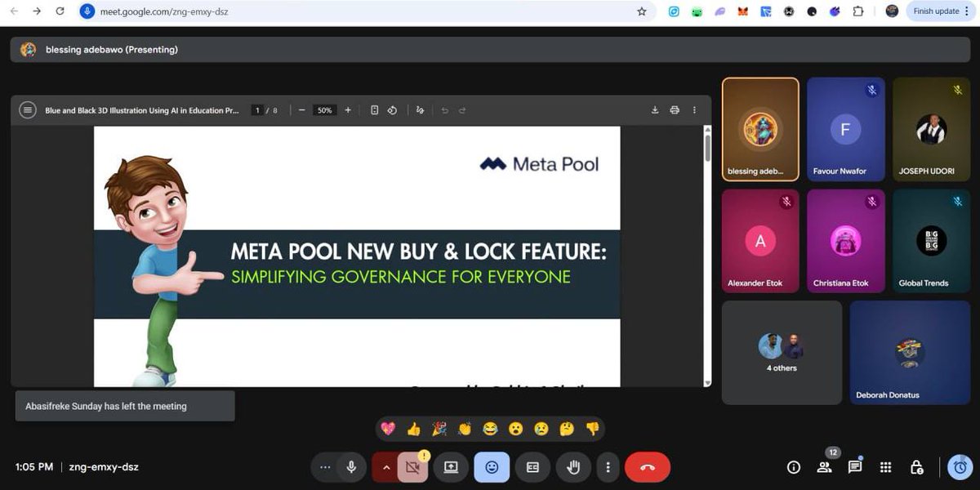Reload the page in Chrome
This screenshot has width=980, height=490.
pyautogui.click(x=60, y=11)
